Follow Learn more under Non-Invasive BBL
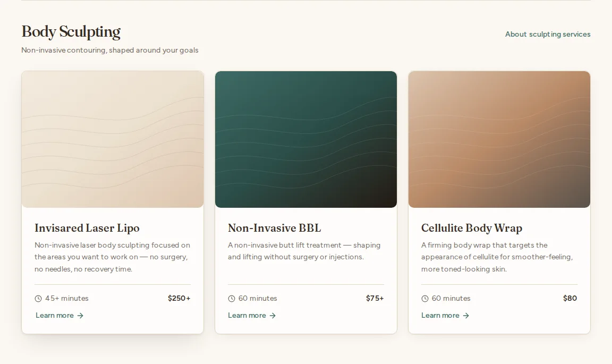Viewport: 612px width, 364px height. click(x=252, y=316)
